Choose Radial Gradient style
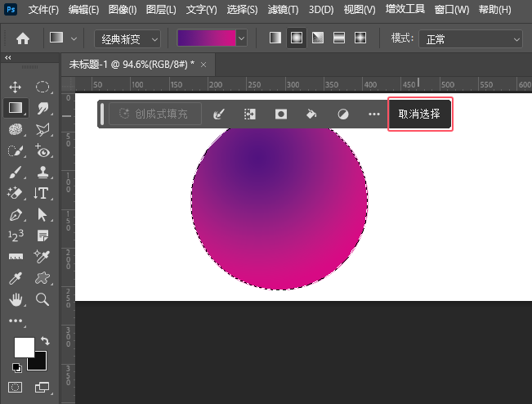The image size is (532, 404). (297, 38)
